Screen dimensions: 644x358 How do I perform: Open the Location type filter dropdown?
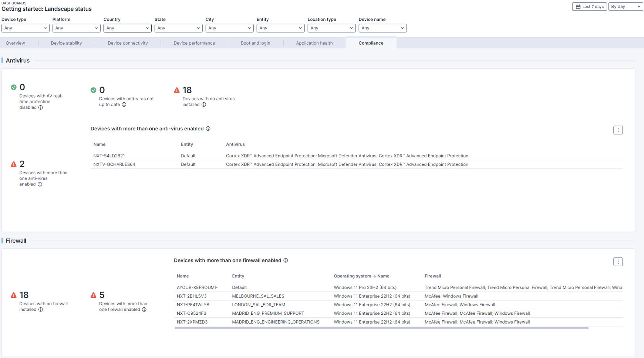tap(331, 28)
